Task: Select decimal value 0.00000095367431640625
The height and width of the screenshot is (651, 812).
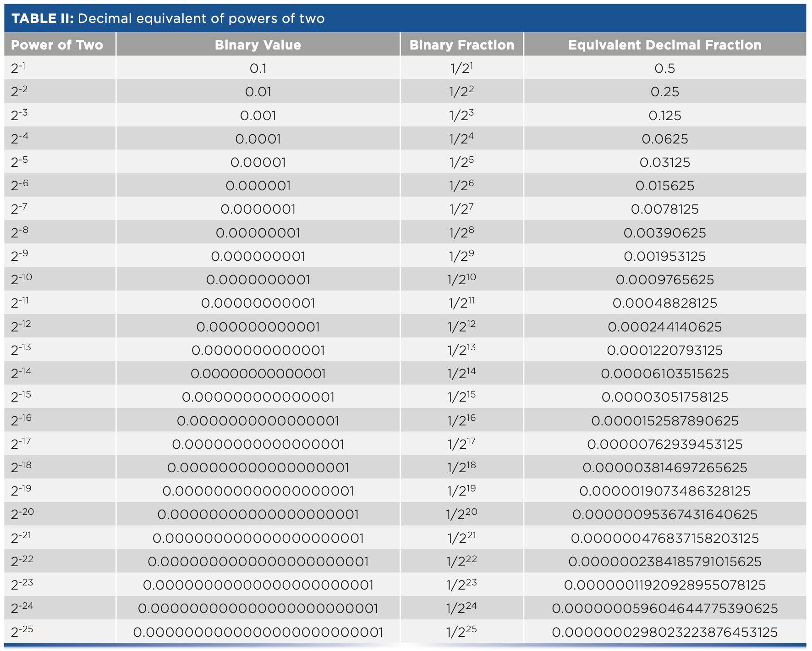Action: point(664,514)
